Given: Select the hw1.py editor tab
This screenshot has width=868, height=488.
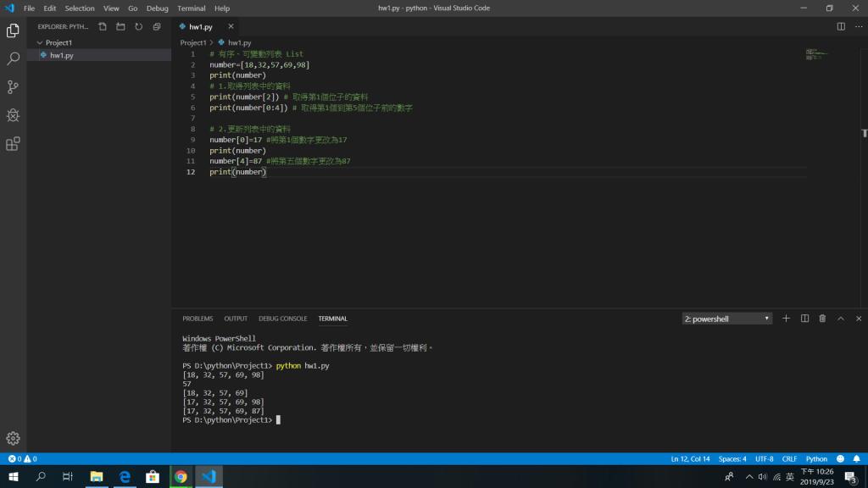Looking at the screenshot, I should pyautogui.click(x=200, y=26).
